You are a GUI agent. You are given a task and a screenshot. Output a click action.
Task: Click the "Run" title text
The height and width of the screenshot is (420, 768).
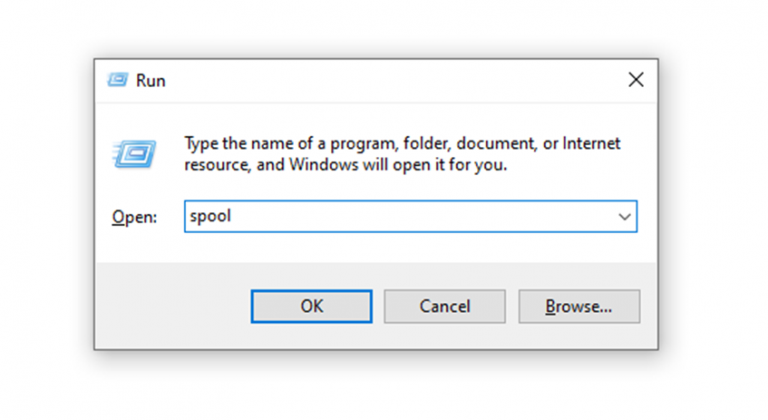click(x=152, y=81)
